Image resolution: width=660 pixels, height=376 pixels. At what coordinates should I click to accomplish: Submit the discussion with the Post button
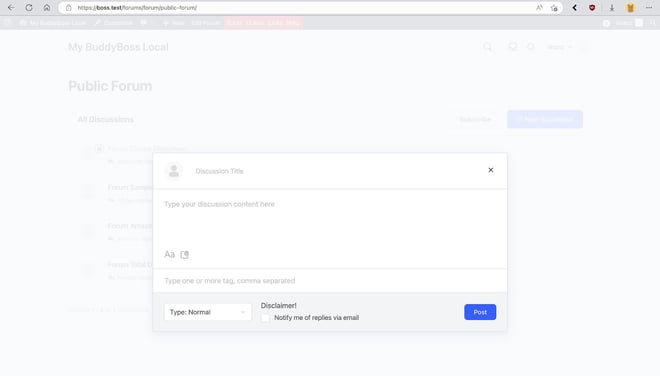pyautogui.click(x=480, y=312)
